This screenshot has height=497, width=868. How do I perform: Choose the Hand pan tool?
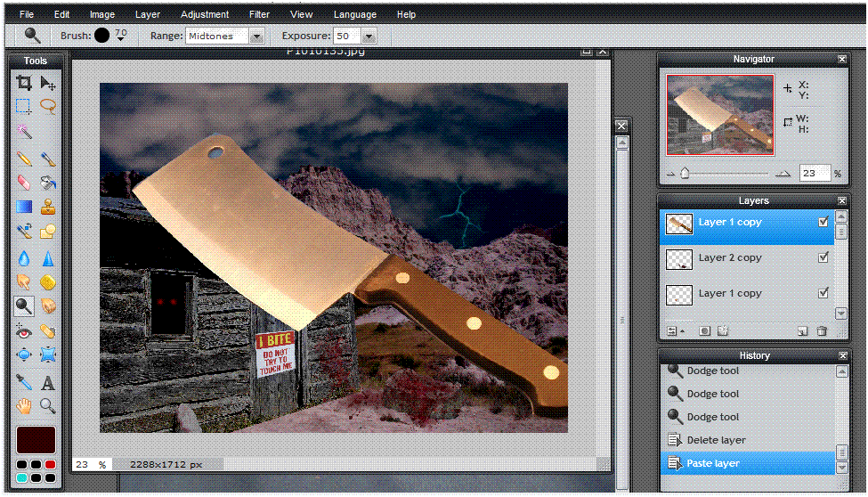(24, 406)
